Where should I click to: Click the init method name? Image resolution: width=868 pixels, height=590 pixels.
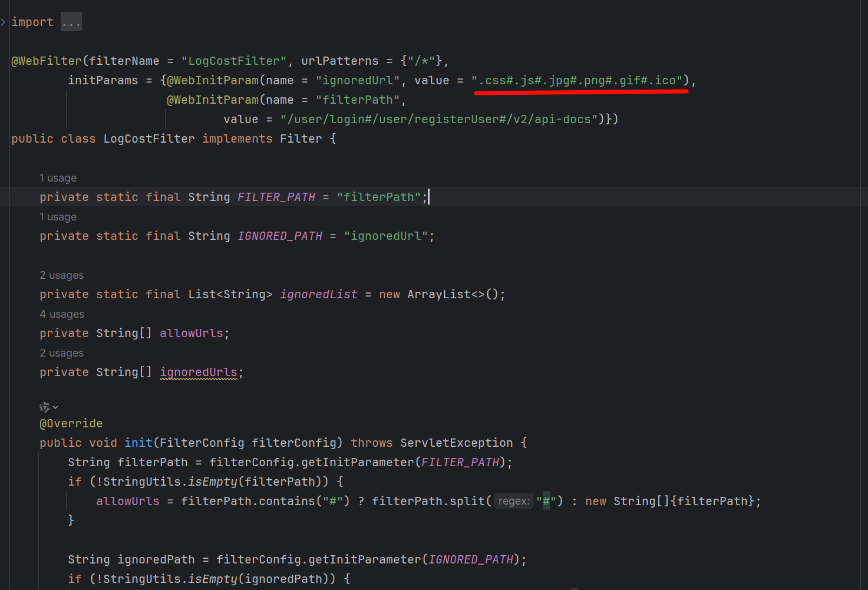coord(138,443)
